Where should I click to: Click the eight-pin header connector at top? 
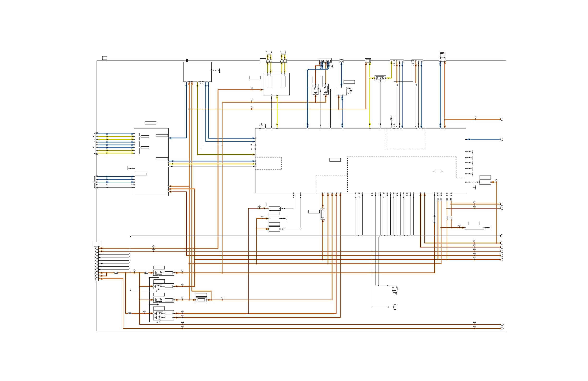pyautogui.click(x=325, y=61)
